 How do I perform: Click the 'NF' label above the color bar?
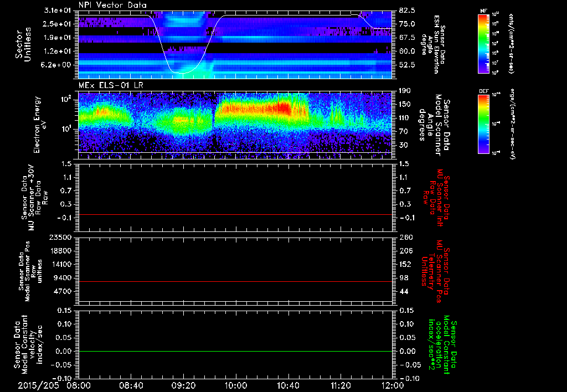484,11
